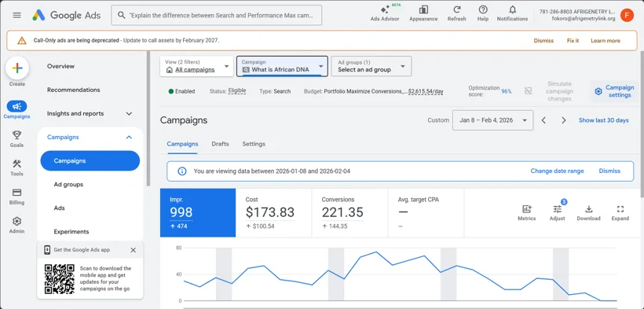Go to next date range arrow
This screenshot has width=644, height=309.
coord(564,120)
